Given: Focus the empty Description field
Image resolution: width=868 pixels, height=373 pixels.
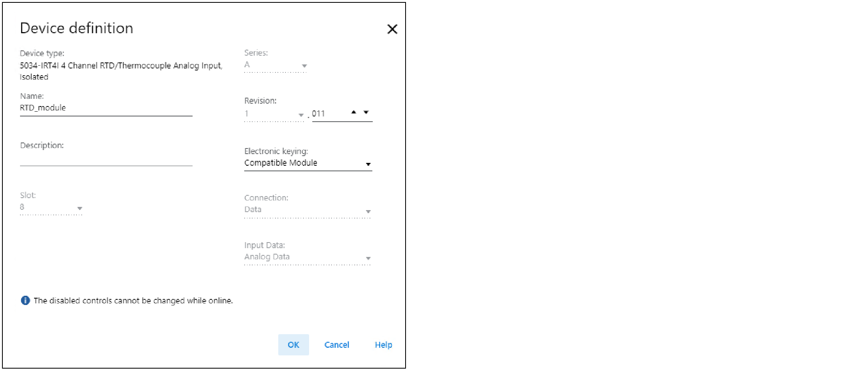Looking at the screenshot, I should [106, 159].
